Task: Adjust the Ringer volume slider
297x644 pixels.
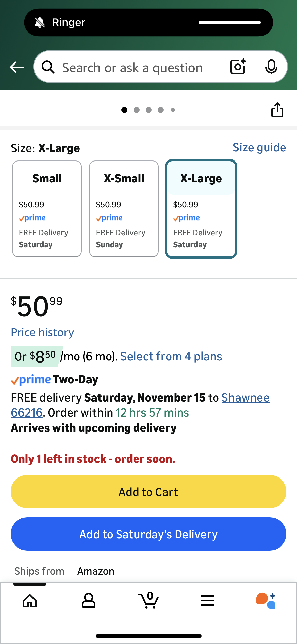Action: 230,23
